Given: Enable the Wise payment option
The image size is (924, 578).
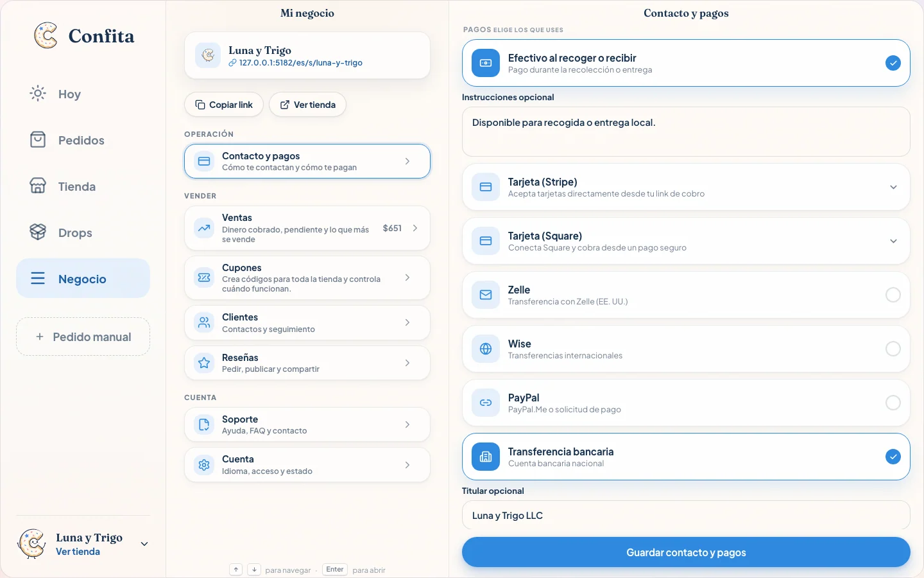Looking at the screenshot, I should click(x=893, y=349).
